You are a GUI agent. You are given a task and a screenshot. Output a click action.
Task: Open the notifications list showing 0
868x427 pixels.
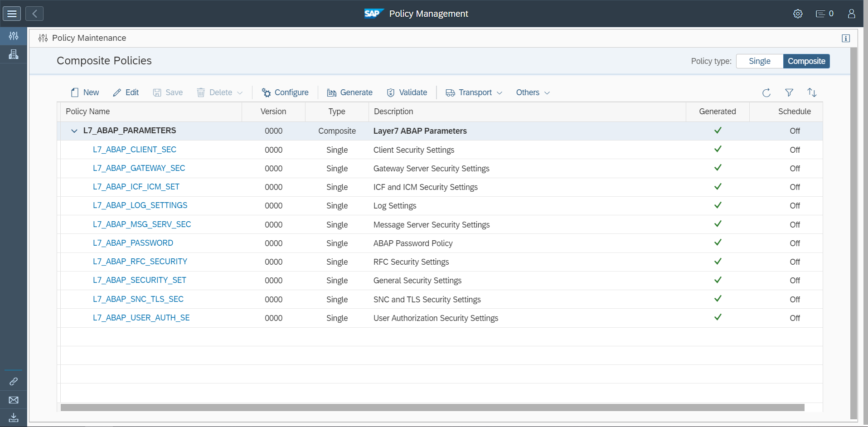coord(824,14)
